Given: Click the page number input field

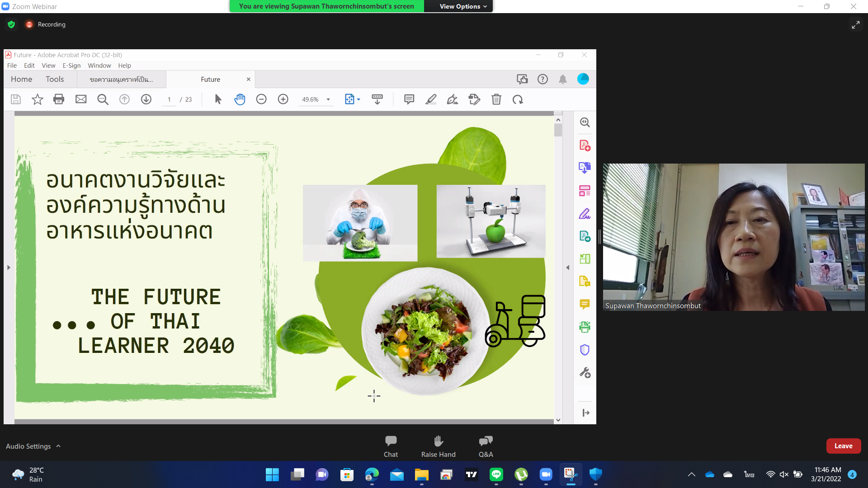Looking at the screenshot, I should click(169, 99).
